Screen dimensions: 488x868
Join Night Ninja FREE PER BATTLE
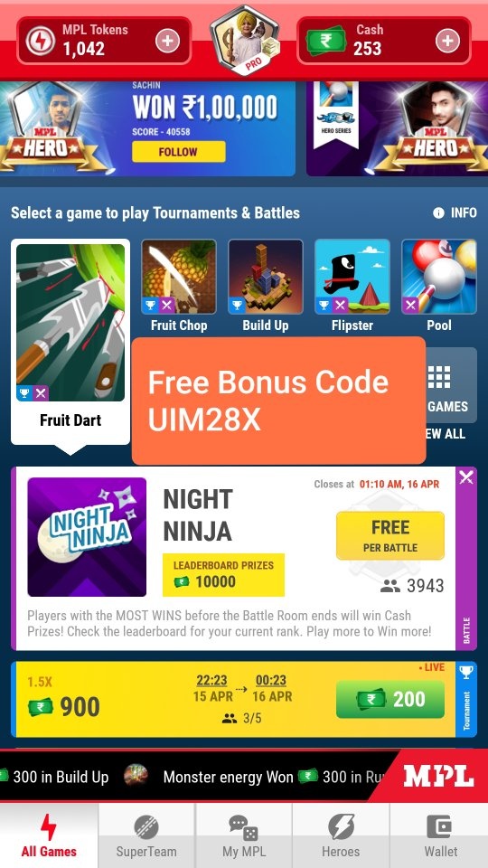click(x=390, y=535)
